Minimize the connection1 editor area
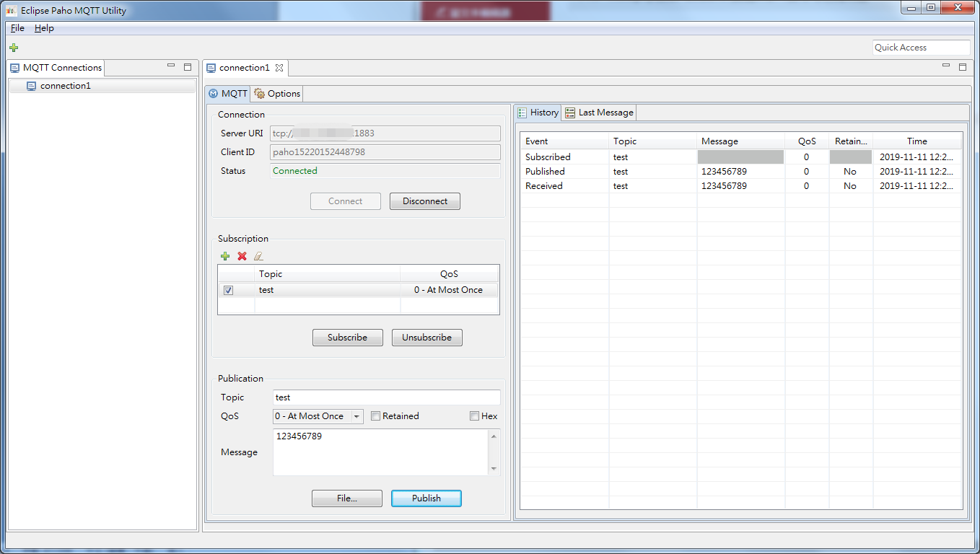 coord(945,65)
